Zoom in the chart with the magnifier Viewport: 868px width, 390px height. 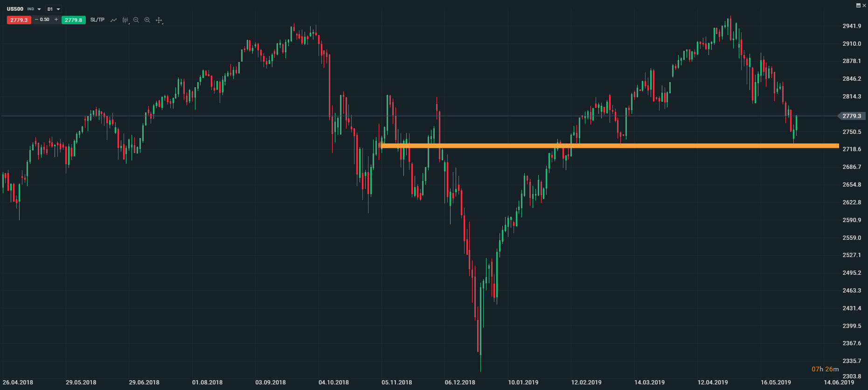(147, 20)
